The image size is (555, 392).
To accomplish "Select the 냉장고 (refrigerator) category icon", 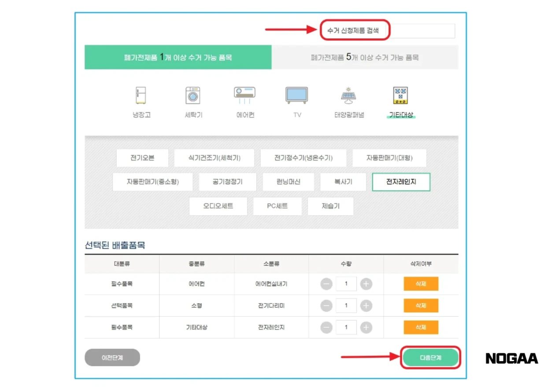I will pos(141,98).
